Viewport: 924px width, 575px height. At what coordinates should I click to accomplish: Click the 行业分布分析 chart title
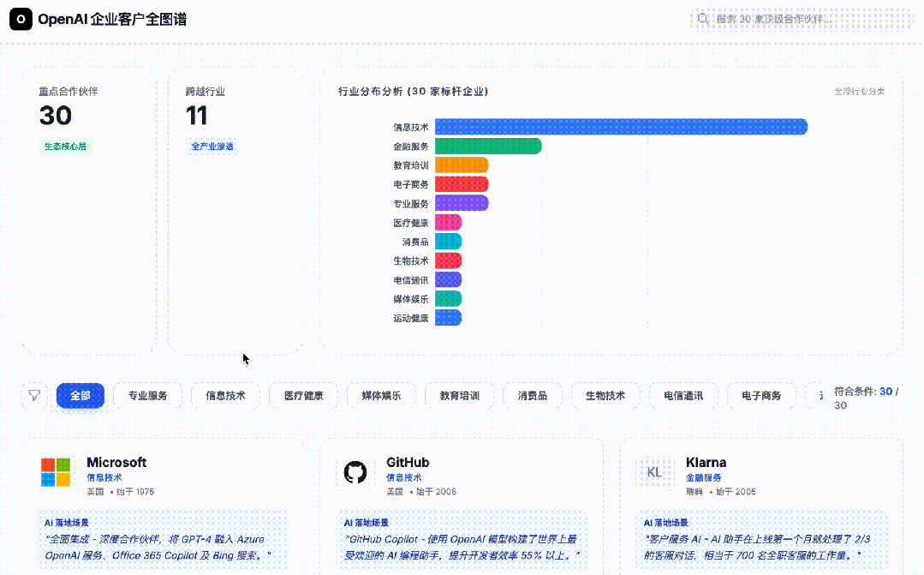pyautogui.click(x=413, y=92)
